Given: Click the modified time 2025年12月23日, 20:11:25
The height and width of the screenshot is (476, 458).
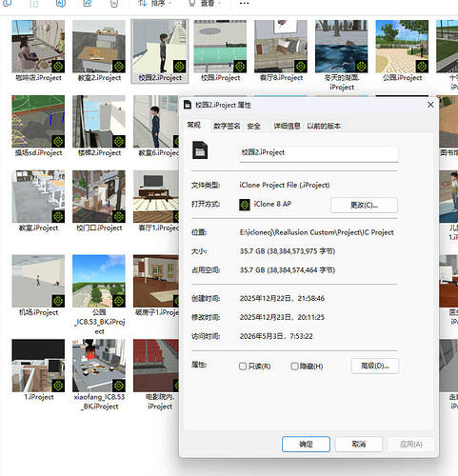Looking at the screenshot, I should coord(282,317).
